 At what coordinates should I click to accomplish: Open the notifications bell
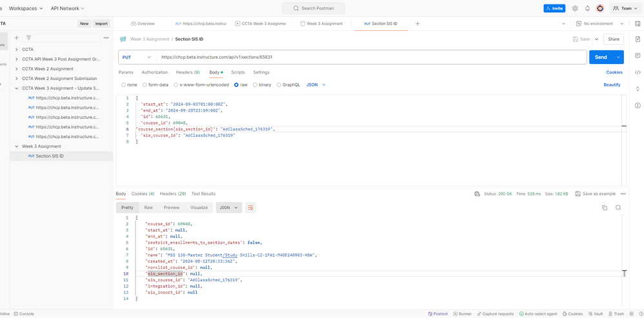click(x=587, y=8)
